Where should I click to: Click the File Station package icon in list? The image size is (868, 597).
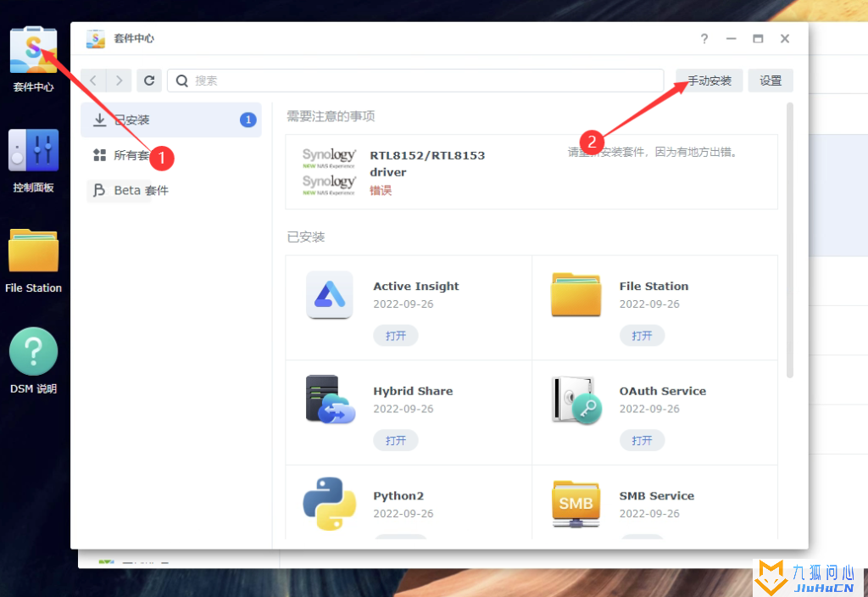coord(576,294)
